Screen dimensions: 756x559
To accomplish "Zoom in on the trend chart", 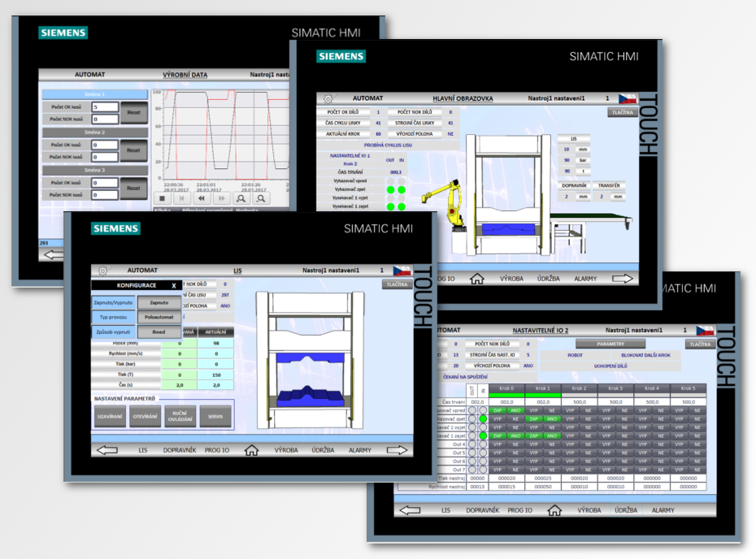I will coord(241,197).
